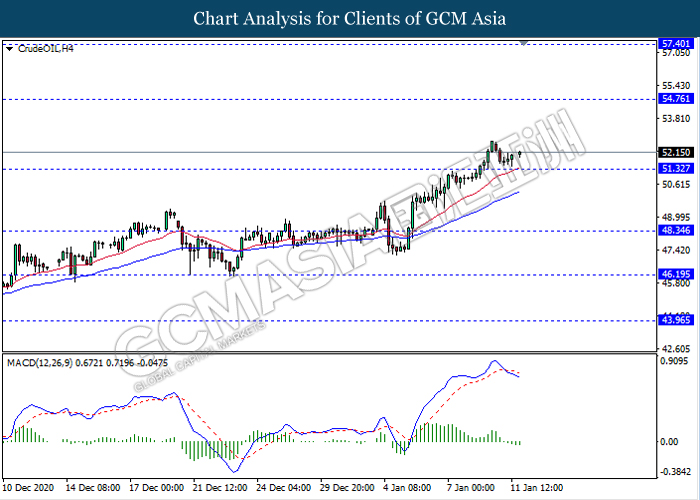Click the 0.9095 MACD scale value
The height and width of the screenshot is (500, 700).
674,361
